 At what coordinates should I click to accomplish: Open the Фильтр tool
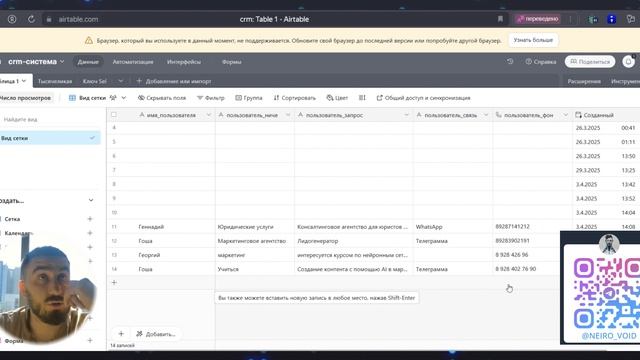211,98
